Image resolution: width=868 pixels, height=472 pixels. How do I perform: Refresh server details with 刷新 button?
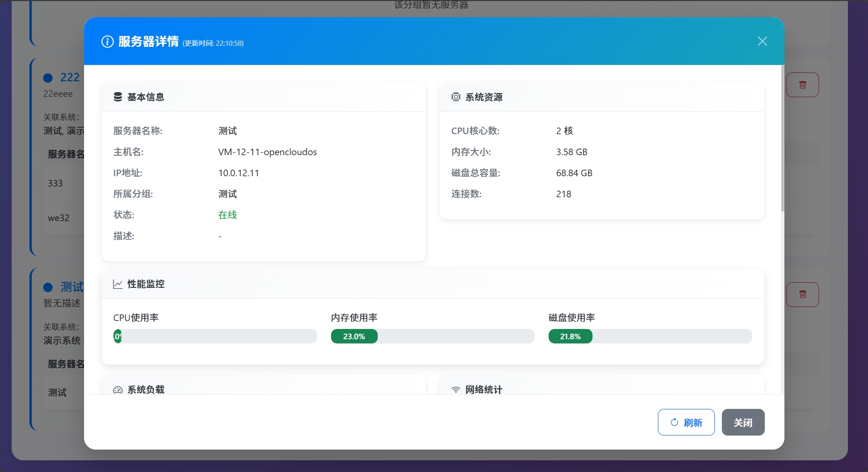(x=686, y=422)
